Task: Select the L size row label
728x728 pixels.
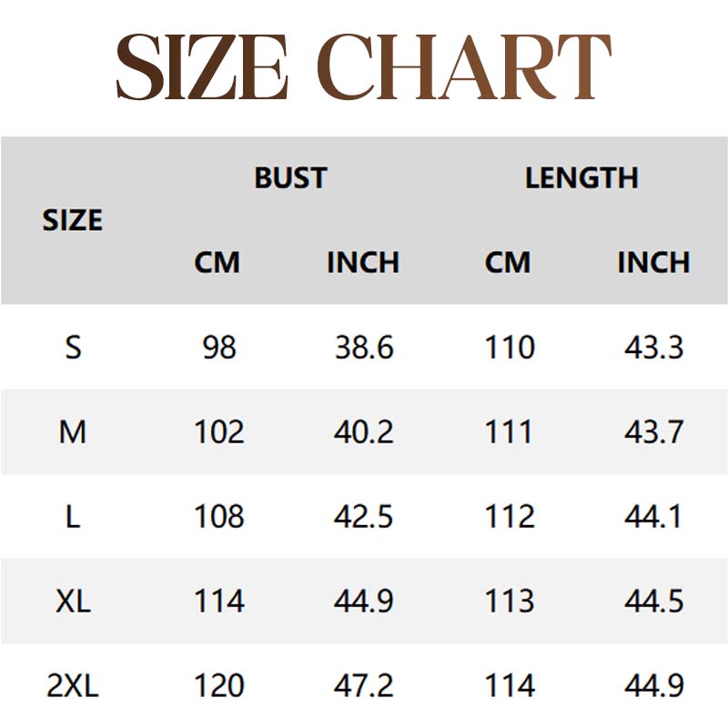Action: click(73, 516)
